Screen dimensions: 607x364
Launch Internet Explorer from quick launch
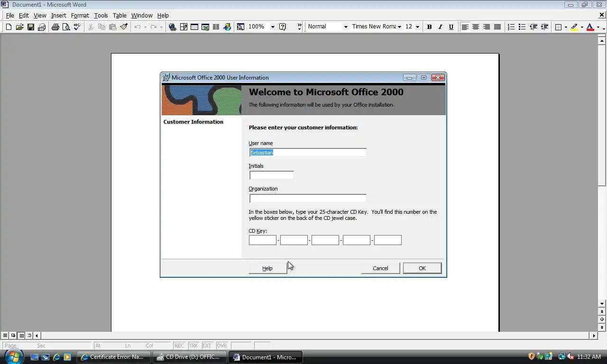point(56,357)
